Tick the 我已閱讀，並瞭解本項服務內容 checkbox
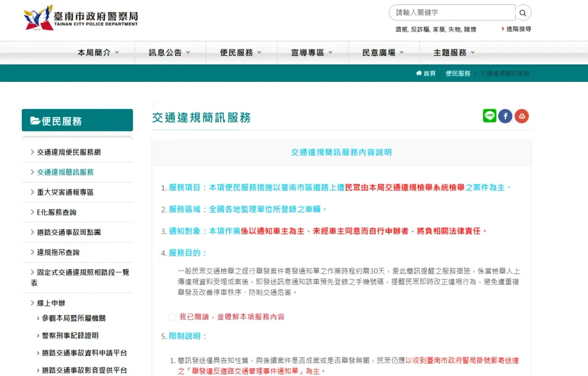 [172, 317]
